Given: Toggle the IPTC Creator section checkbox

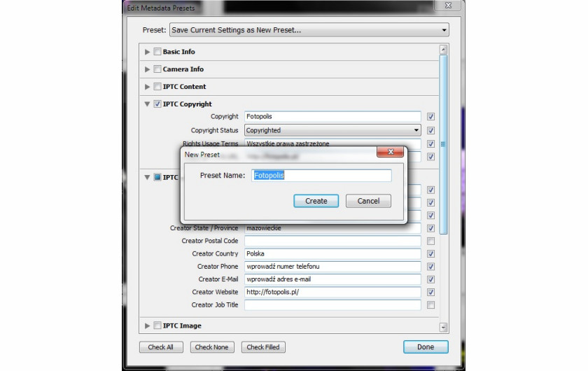Looking at the screenshot, I should tap(157, 177).
